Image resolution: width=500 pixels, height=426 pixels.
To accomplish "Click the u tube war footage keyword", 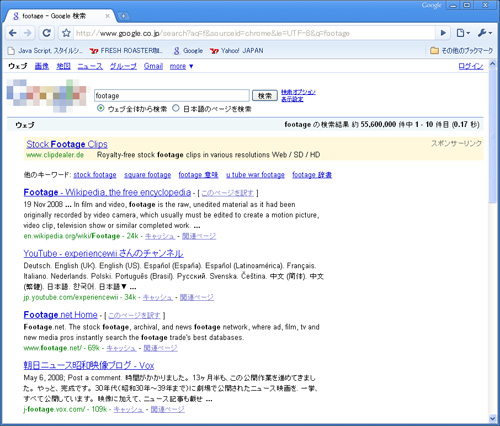I will (255, 175).
